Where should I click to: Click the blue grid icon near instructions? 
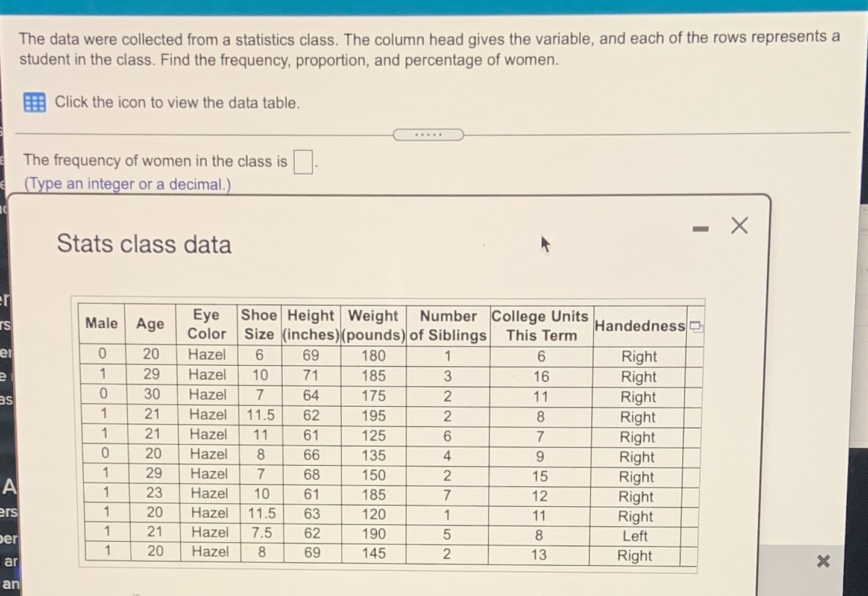34,102
